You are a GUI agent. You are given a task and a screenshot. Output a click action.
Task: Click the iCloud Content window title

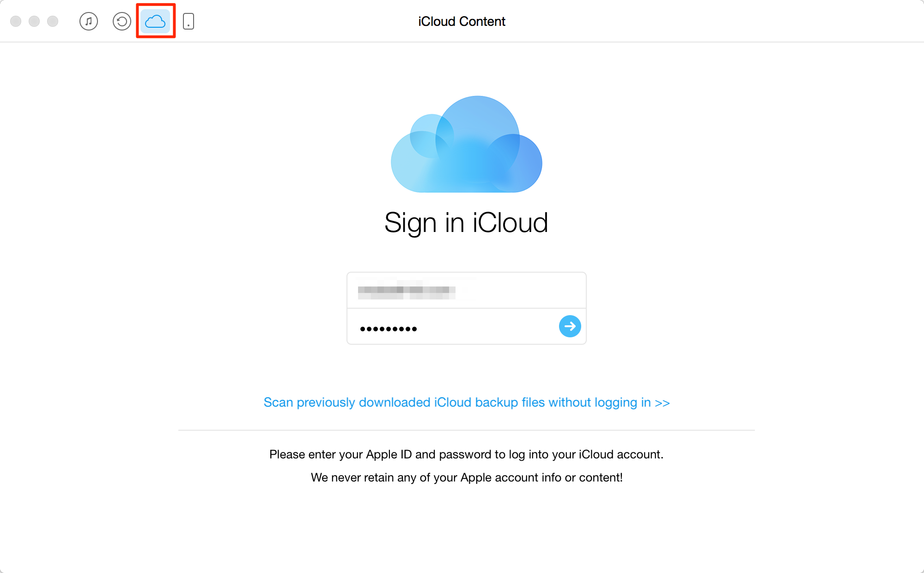pyautogui.click(x=462, y=21)
